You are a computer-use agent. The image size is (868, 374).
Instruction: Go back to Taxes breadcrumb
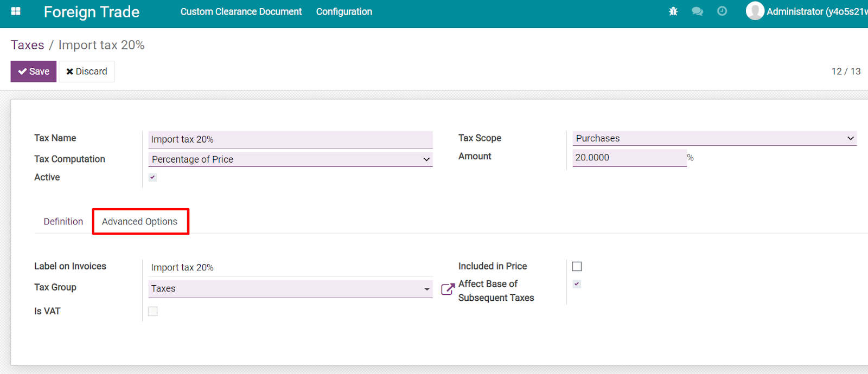click(x=28, y=45)
